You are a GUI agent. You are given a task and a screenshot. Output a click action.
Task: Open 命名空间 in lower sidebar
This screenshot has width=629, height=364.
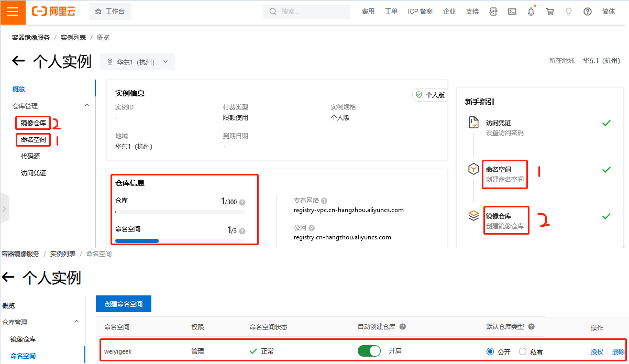click(23, 356)
